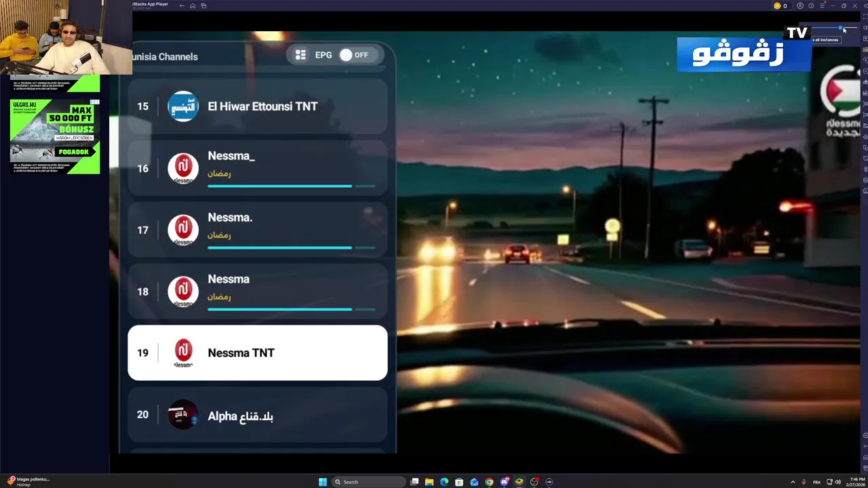Image resolution: width=868 pixels, height=488 pixels.
Task: Select channel 15 El Hiwar Ettounsi TNT
Action: click(258, 106)
